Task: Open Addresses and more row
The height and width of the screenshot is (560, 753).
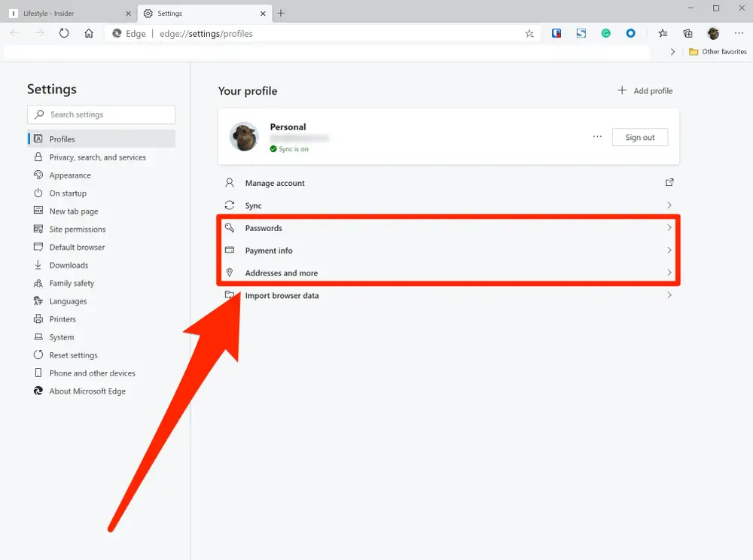Action: pos(449,273)
